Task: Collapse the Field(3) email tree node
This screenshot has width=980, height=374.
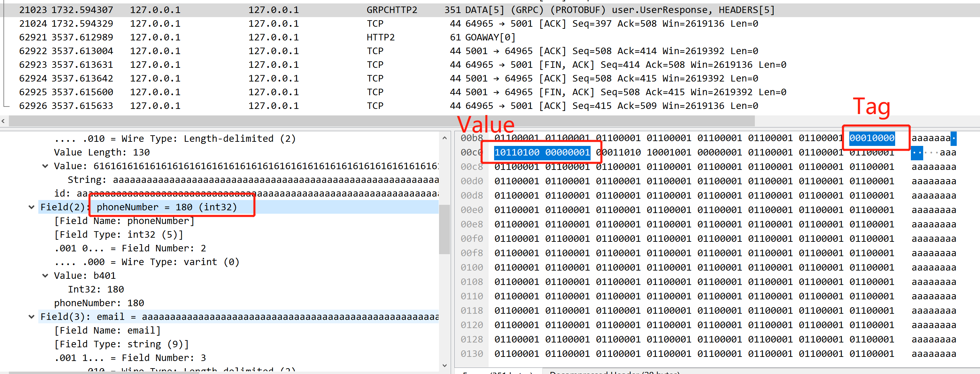Action: pos(31,317)
